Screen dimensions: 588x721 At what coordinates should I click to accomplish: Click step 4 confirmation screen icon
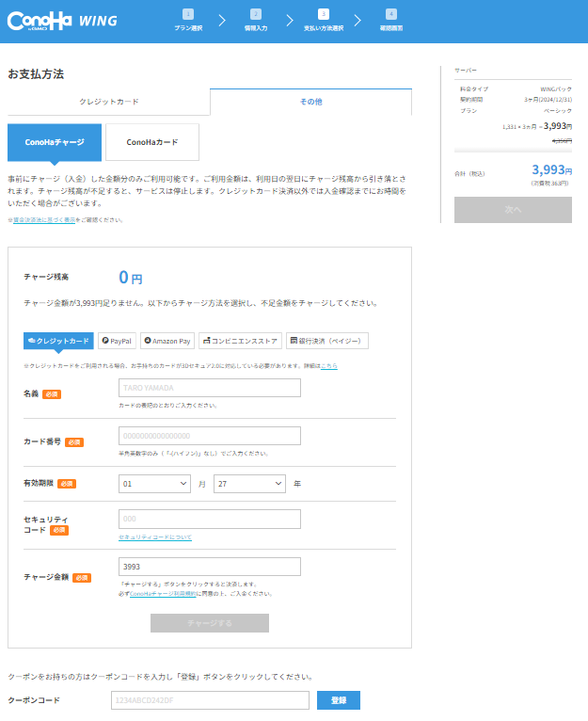pyautogui.click(x=391, y=14)
